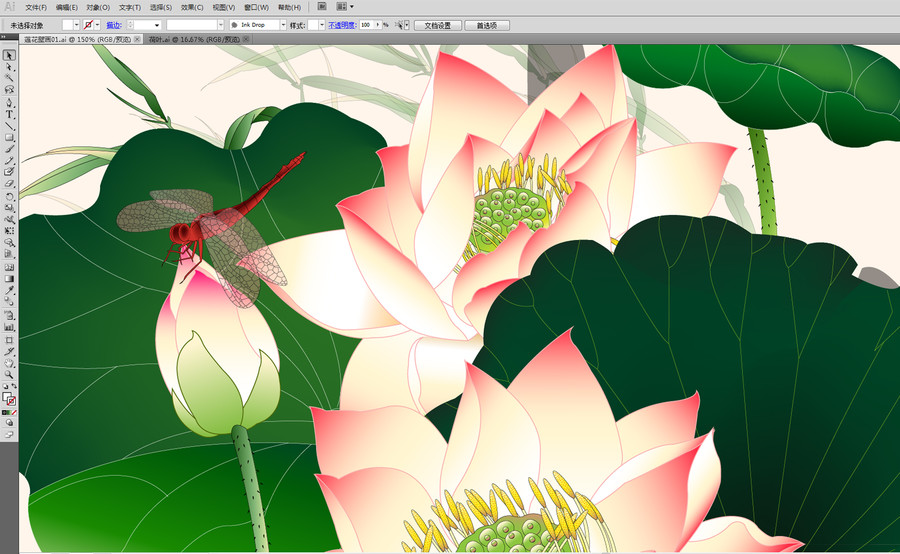Reset to default fill and stroke

[5, 386]
